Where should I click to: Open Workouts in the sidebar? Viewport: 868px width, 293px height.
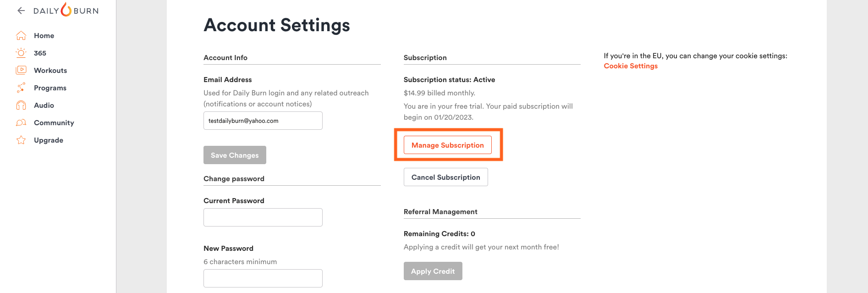(x=50, y=70)
